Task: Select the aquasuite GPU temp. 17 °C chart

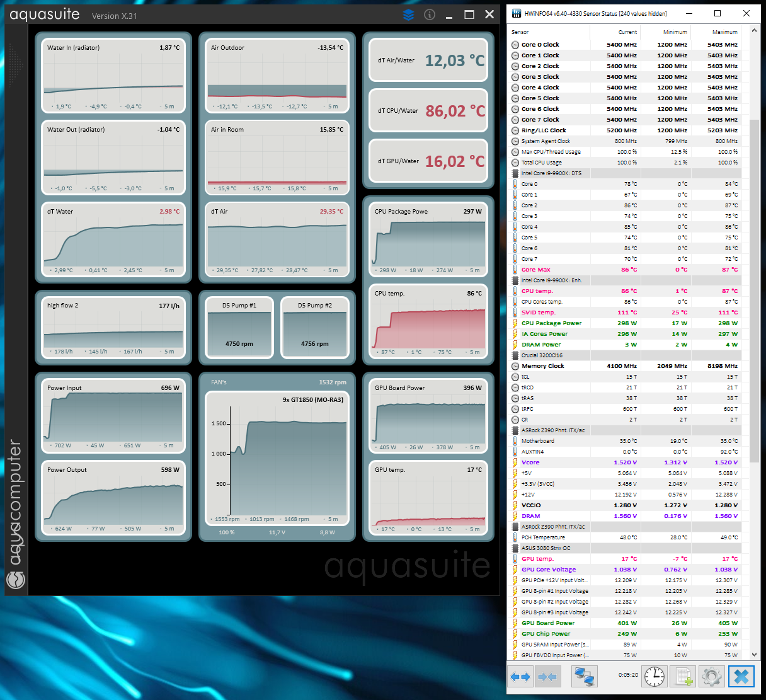Action: coord(428,498)
